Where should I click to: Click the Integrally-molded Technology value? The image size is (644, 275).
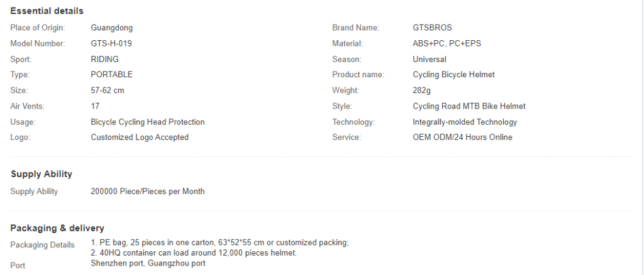pyautogui.click(x=465, y=122)
